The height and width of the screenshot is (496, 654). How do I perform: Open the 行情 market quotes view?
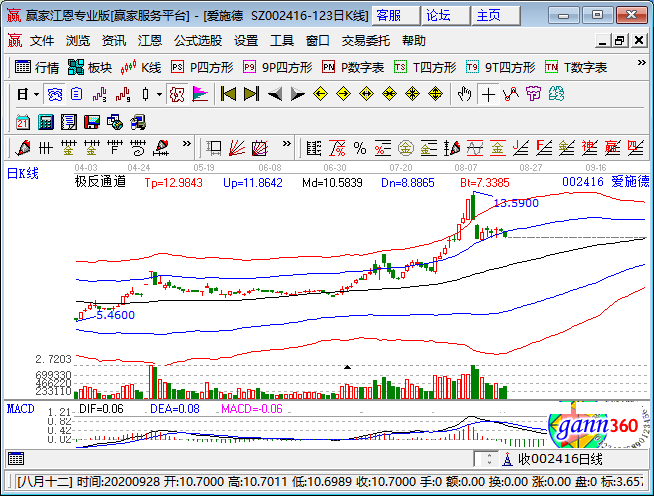(37, 67)
